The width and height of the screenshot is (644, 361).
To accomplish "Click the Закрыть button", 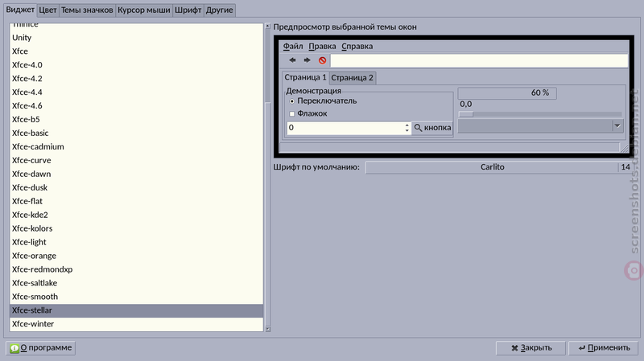I will point(530,348).
